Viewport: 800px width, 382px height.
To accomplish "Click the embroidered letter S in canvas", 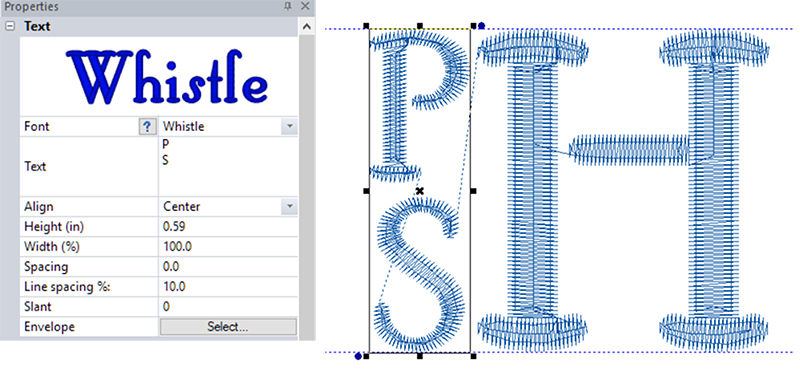I will (419, 274).
